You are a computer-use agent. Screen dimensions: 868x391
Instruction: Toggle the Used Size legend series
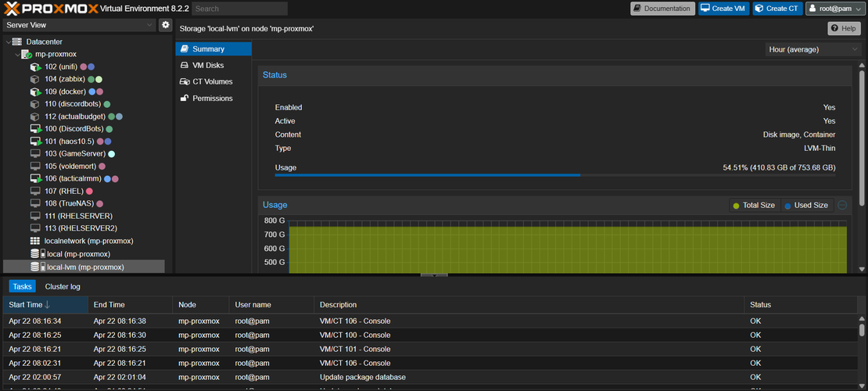(806, 206)
